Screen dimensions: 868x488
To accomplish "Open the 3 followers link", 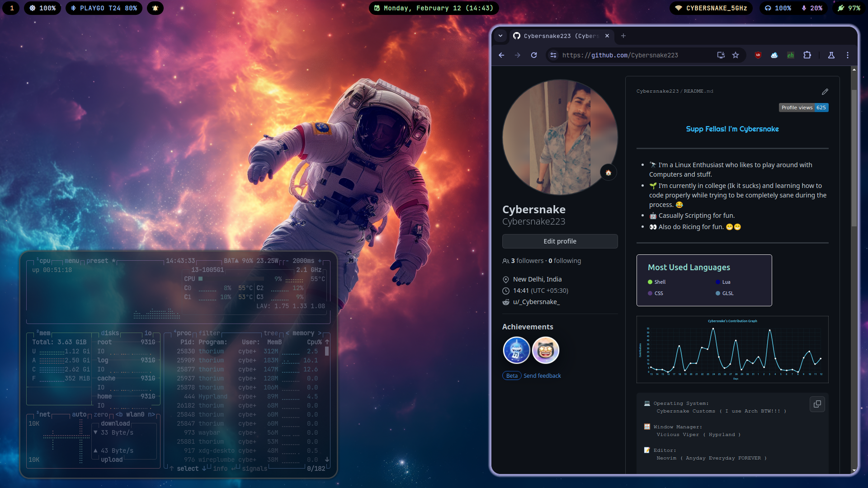I will pyautogui.click(x=527, y=261).
